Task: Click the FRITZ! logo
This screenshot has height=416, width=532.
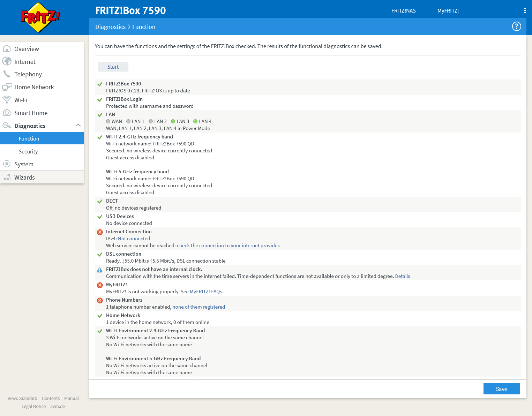Action: [x=40, y=17]
